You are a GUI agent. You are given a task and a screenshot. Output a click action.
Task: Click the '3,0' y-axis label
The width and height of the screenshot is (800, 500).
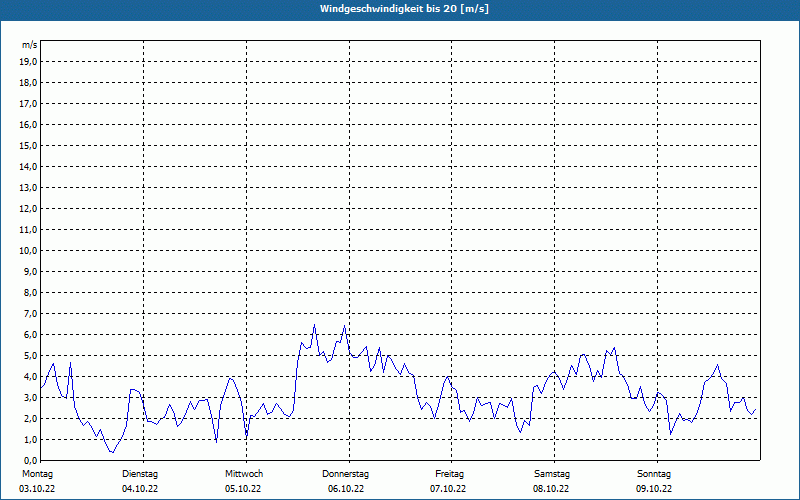point(30,397)
